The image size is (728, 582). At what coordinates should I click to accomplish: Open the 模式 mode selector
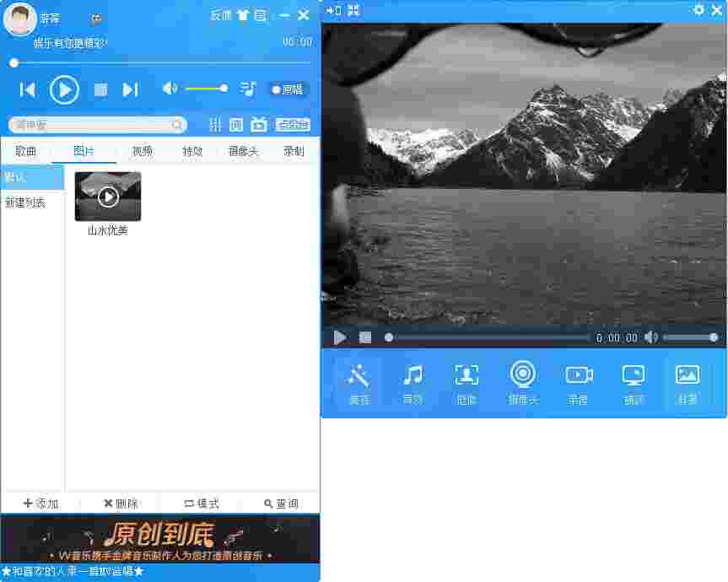point(201,503)
